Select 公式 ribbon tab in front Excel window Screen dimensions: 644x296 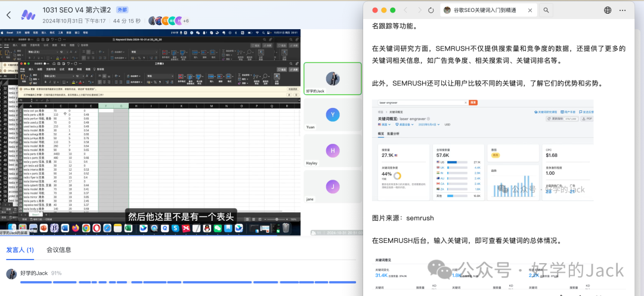pos(62,69)
